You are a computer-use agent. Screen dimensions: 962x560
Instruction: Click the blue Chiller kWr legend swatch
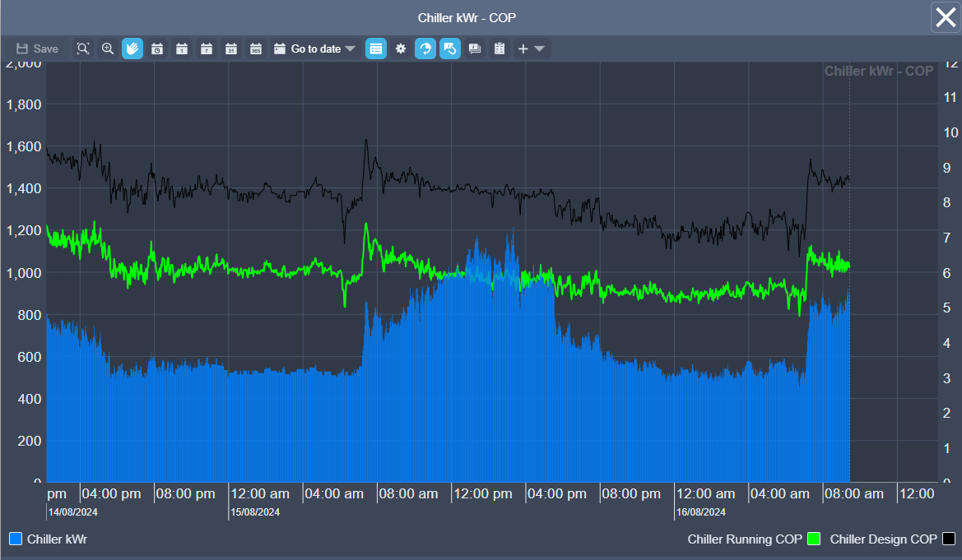[x=16, y=539]
